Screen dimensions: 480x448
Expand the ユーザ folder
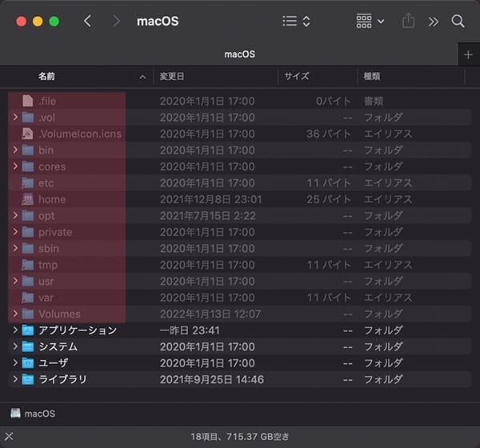point(15,362)
